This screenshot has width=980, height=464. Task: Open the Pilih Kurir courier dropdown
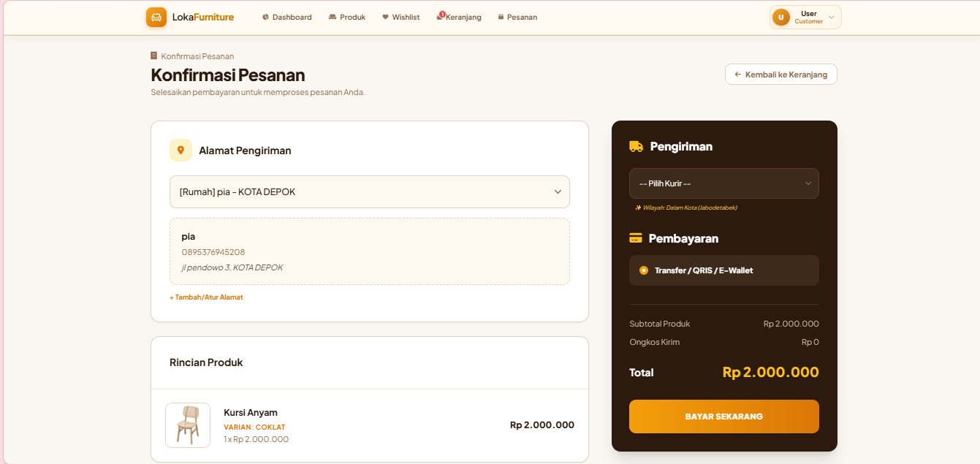[724, 183]
